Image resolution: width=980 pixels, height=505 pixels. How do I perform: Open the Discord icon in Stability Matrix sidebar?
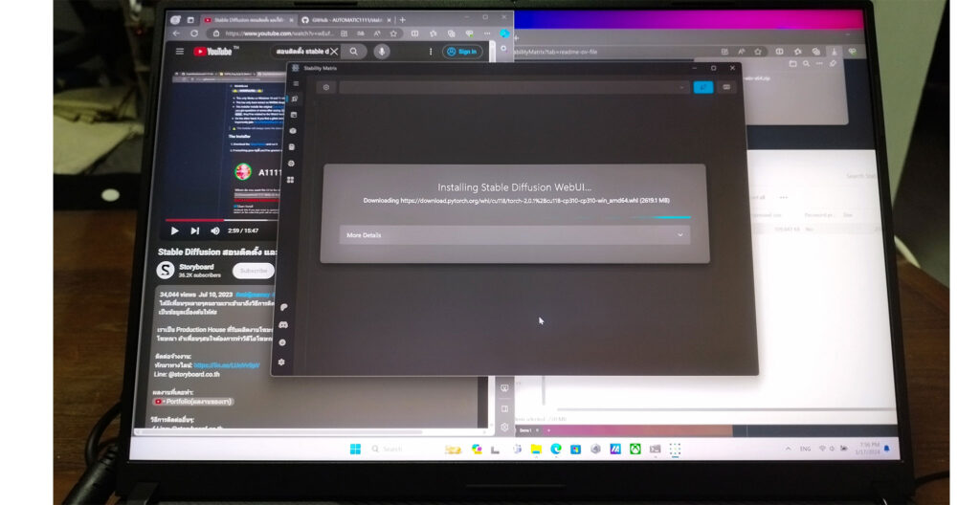coord(283,325)
